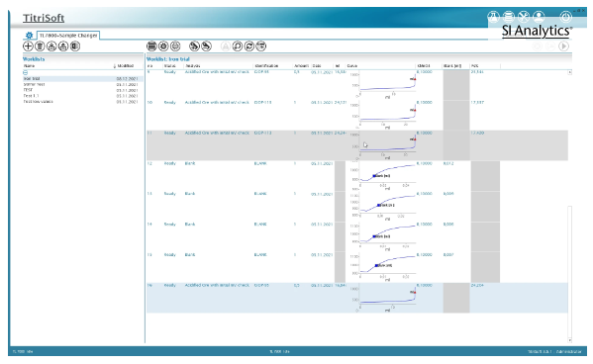Click the greyed-out icon left of recalculate

pyautogui.click(x=226, y=46)
